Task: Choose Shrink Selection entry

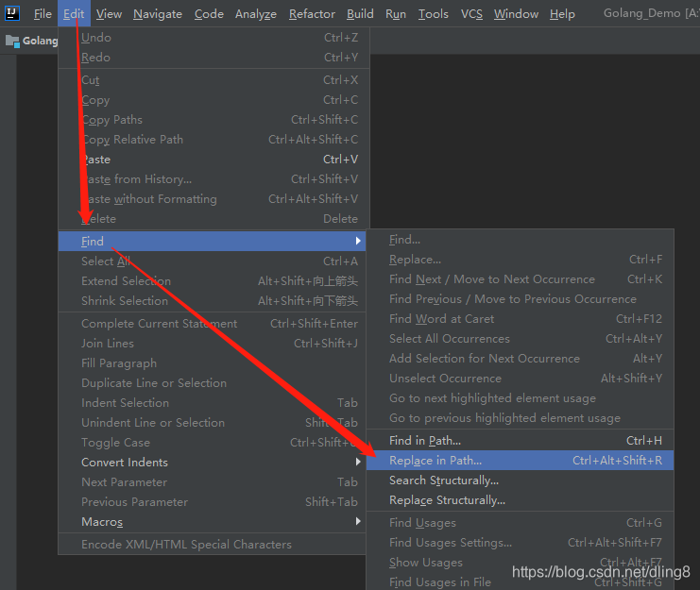Action: coord(212,301)
